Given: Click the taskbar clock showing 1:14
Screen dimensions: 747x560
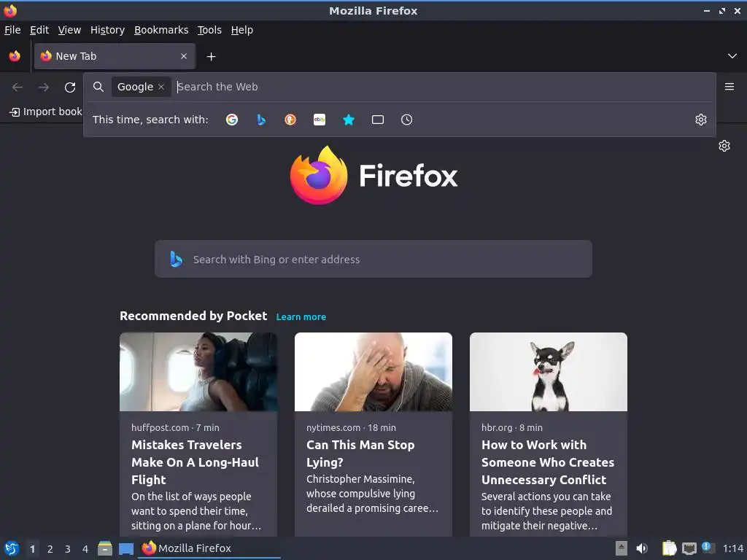Looking at the screenshot, I should (x=732, y=548).
